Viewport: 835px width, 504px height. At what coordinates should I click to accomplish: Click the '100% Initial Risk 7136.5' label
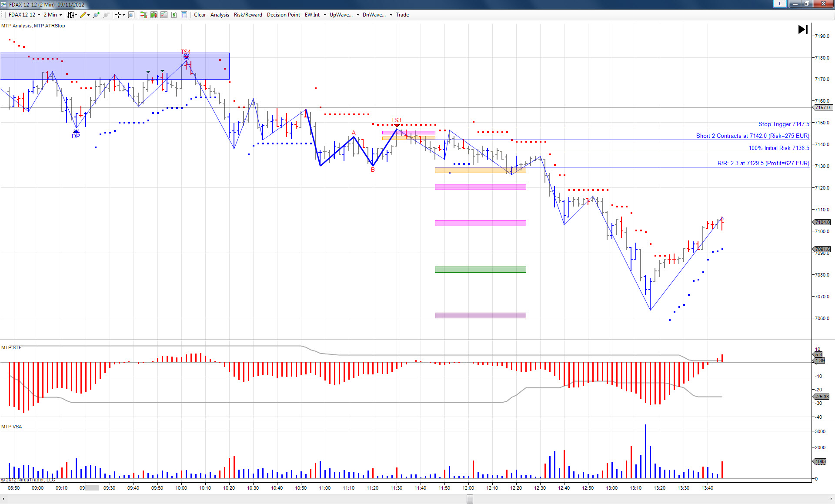[x=779, y=148]
